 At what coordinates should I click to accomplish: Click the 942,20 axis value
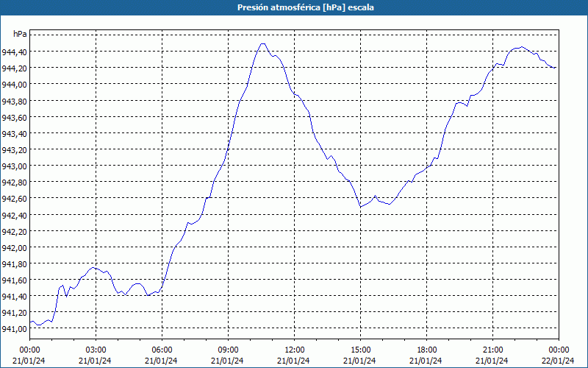coord(14,232)
